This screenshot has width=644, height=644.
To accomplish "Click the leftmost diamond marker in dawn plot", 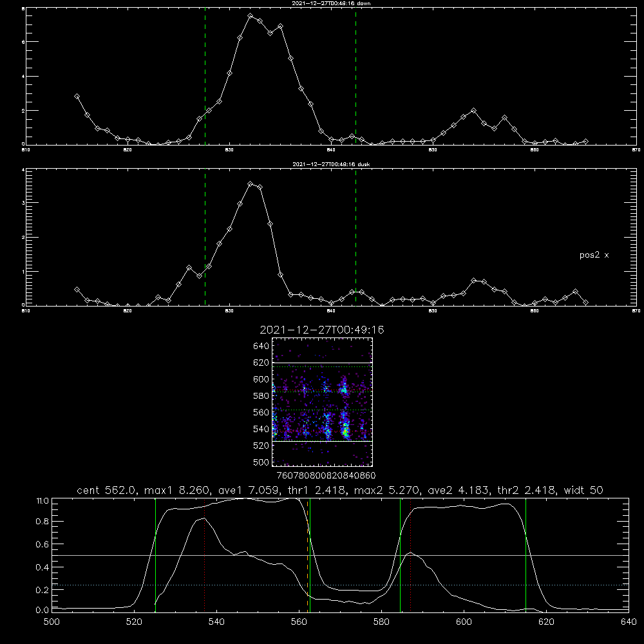I will coord(77,96).
